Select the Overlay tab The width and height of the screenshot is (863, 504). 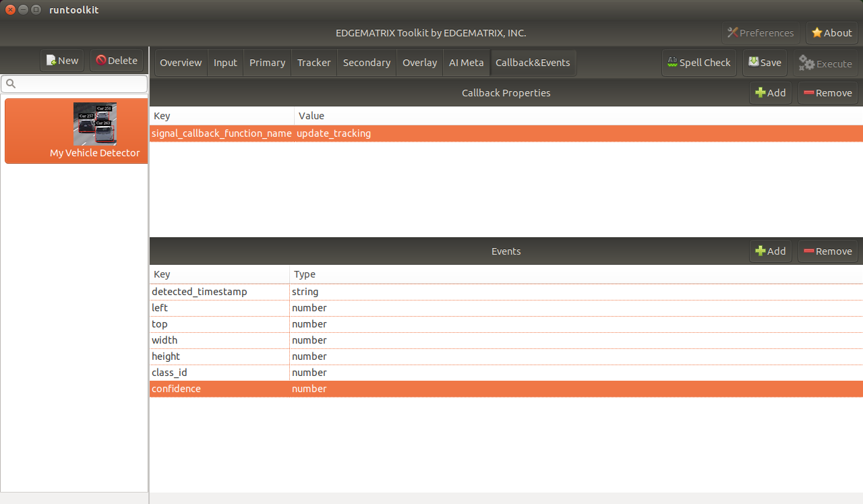419,63
